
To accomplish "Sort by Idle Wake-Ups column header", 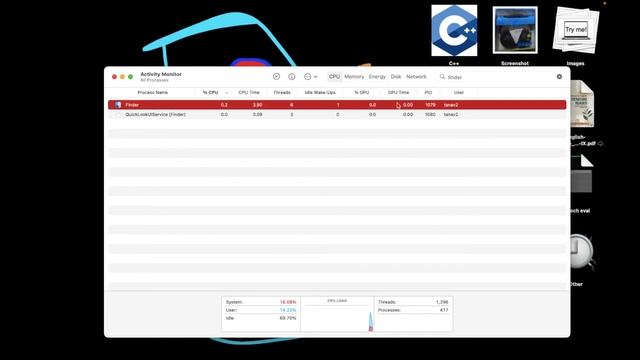I will (x=320, y=93).
